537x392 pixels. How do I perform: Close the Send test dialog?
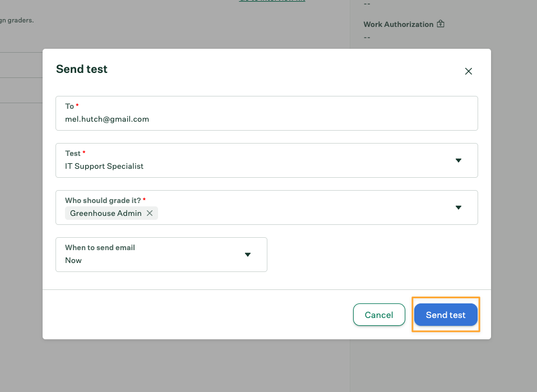tap(469, 71)
